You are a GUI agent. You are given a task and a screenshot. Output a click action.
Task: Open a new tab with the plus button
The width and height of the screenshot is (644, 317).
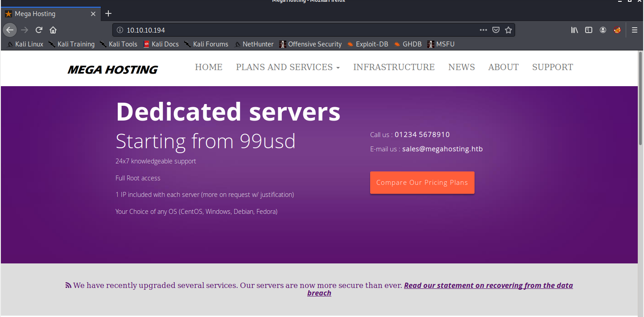tap(108, 13)
